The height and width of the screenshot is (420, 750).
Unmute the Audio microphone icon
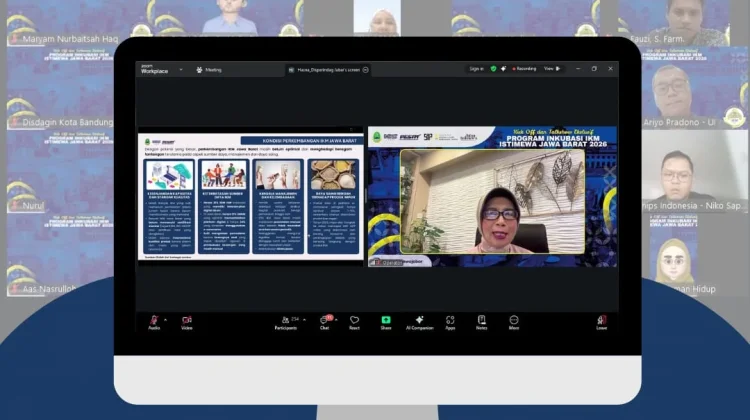pyautogui.click(x=153, y=321)
